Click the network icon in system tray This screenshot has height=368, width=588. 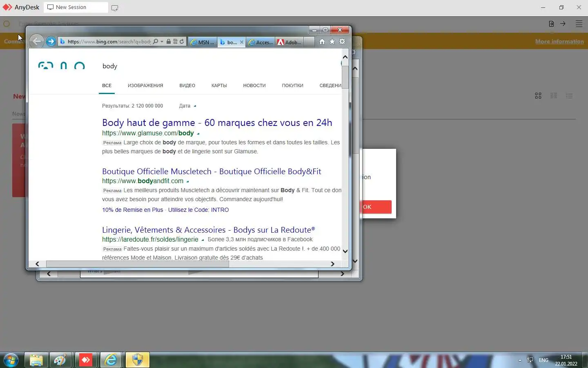pyautogui.click(x=530, y=360)
